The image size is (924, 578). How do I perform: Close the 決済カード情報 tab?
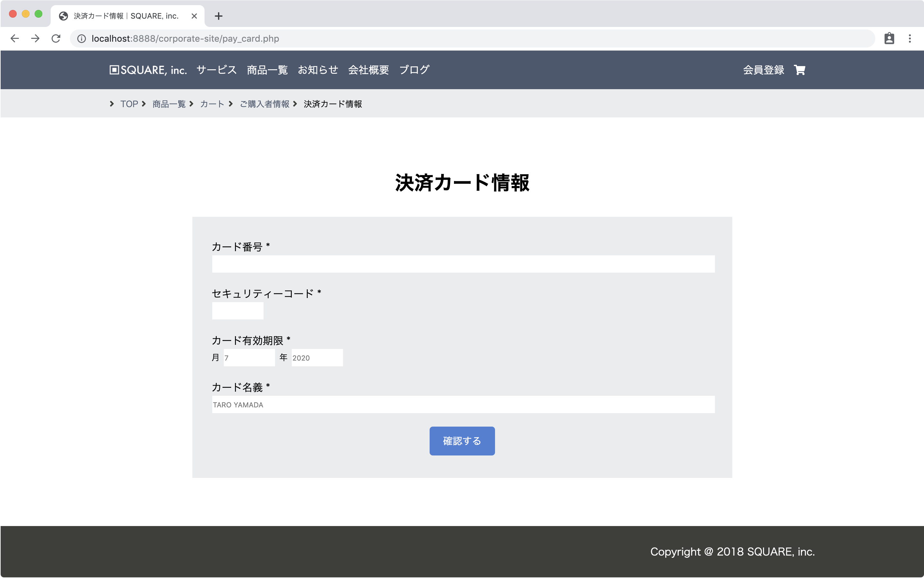194,16
